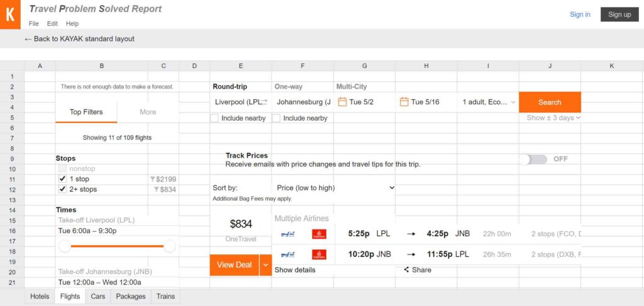The image size is (644, 306).
Task: Click the left handle of Liverpool take-off slider
Action: [x=65, y=246]
